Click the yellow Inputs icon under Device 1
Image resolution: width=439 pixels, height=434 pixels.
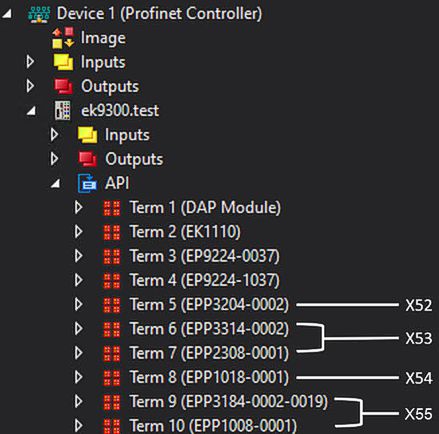[63, 62]
